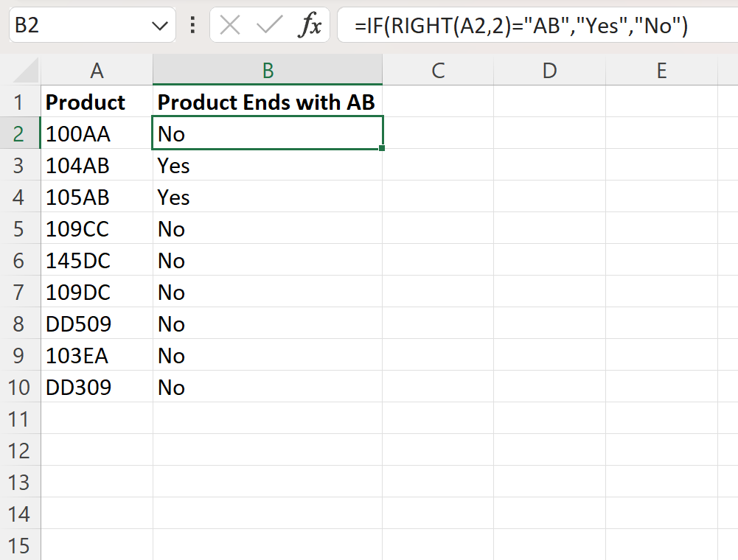
Task: Select row 10 header
Action: pos(19,387)
